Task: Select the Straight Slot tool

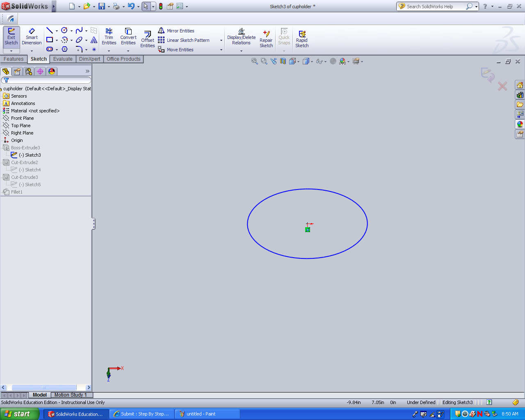Action: coord(50,49)
